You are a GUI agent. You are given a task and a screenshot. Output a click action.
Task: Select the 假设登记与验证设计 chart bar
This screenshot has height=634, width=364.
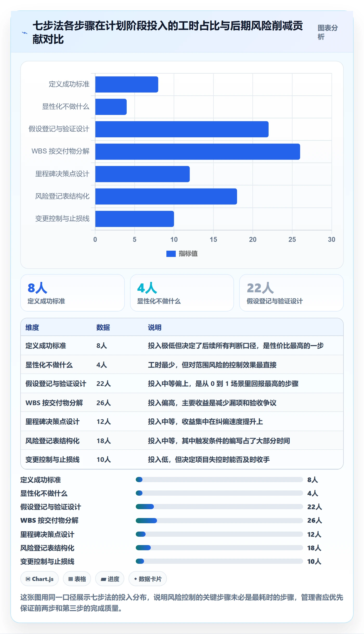pyautogui.click(x=182, y=129)
